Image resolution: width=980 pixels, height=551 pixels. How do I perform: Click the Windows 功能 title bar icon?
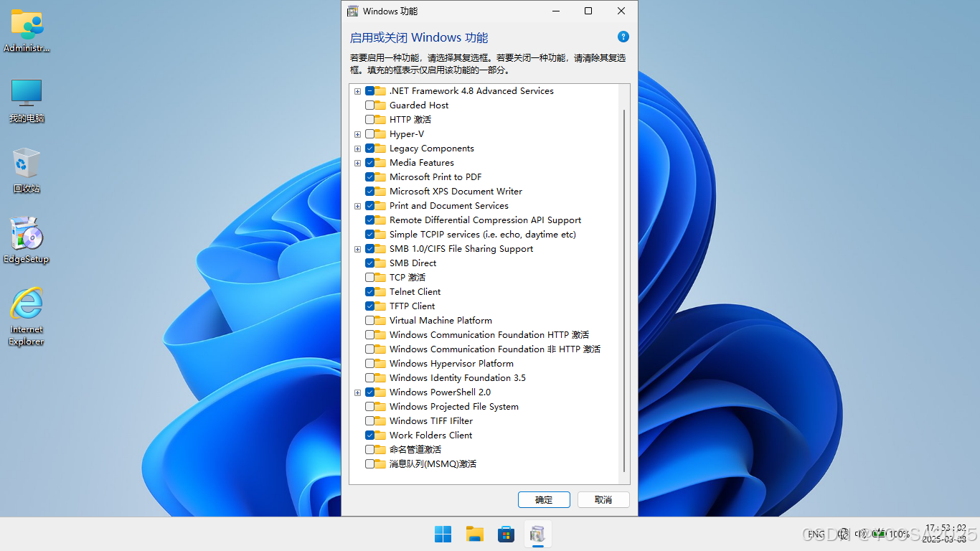(x=352, y=11)
